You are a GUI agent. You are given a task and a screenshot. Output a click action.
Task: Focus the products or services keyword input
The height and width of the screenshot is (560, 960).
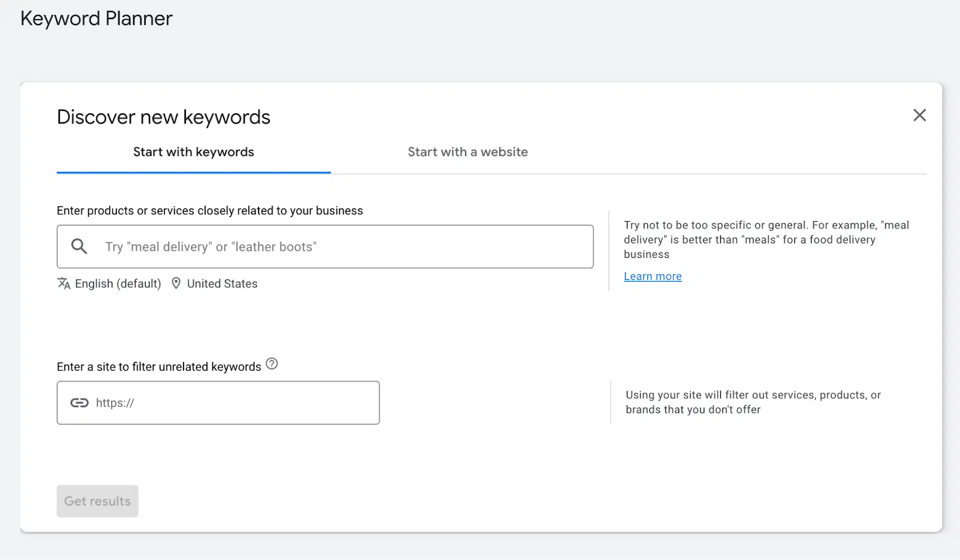[x=325, y=246]
